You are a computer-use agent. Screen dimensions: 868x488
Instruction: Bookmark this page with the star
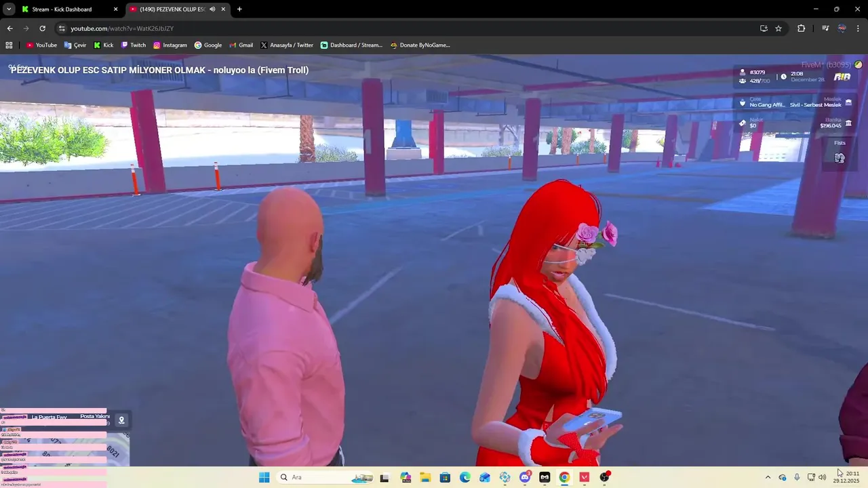point(778,28)
